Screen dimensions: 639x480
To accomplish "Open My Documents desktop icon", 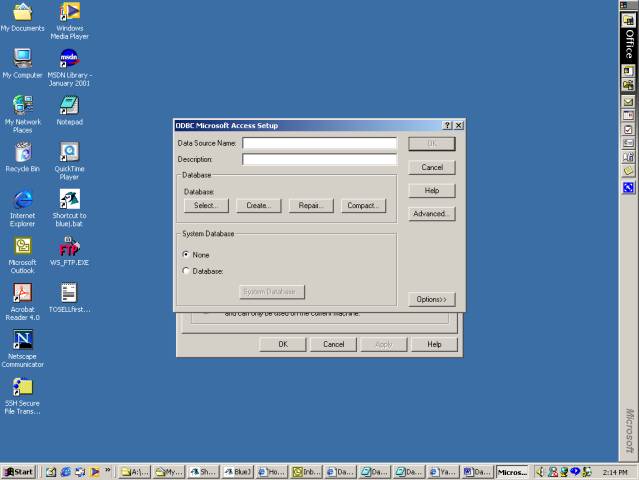I will [x=22, y=17].
